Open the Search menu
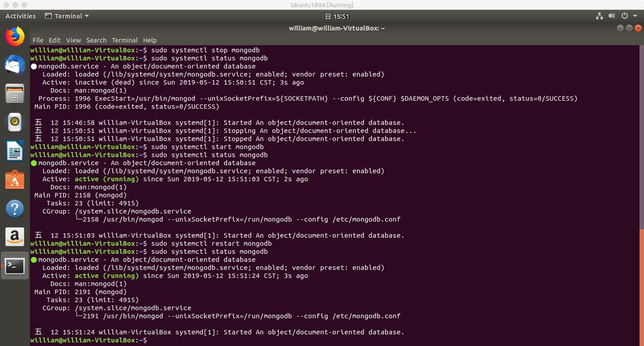This screenshot has width=644, height=346. [96, 40]
